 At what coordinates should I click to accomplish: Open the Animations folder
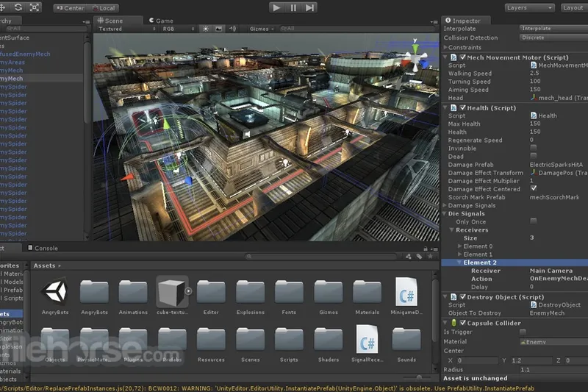(x=133, y=296)
